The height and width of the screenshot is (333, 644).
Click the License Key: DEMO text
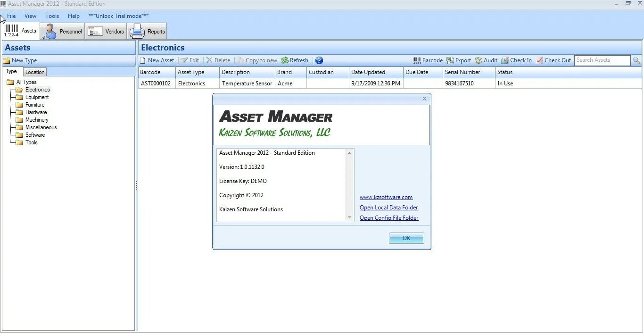tap(243, 181)
